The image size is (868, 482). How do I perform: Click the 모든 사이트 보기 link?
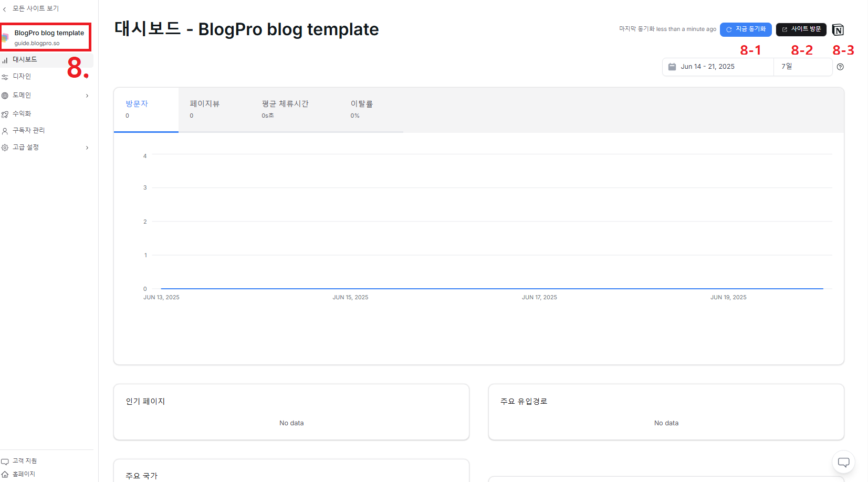tap(36, 9)
